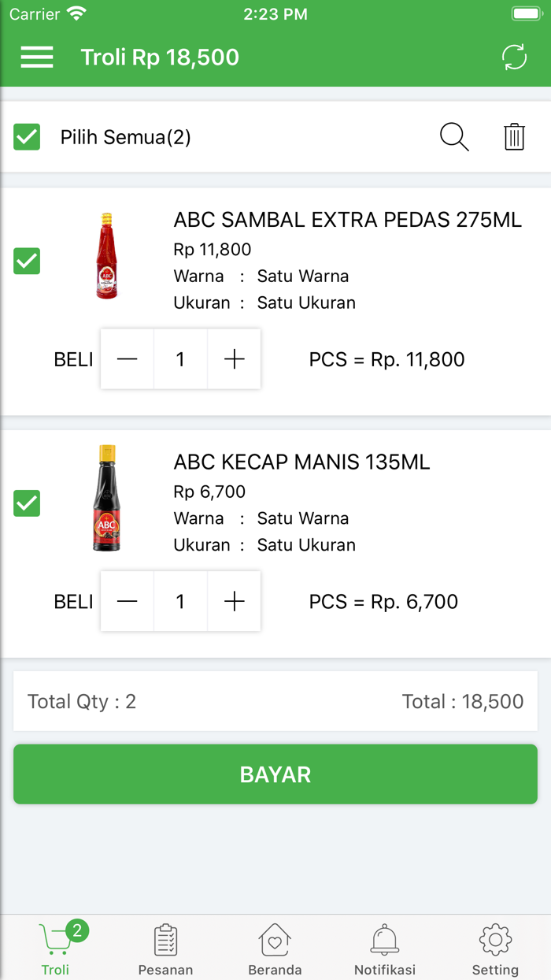Increase ABC Kecap Manis quantity
Image resolution: width=551 pixels, height=980 pixels.
235,602
